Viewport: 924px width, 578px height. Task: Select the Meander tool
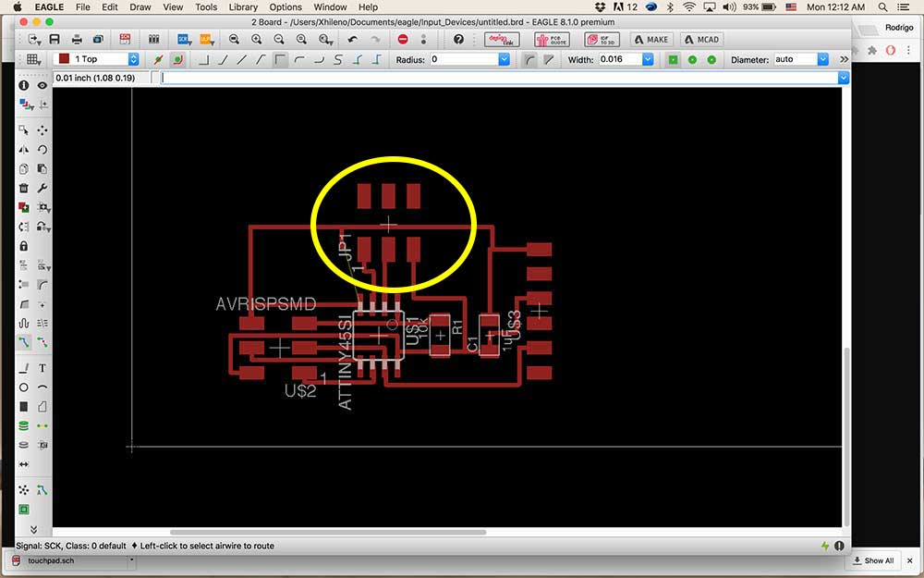click(x=24, y=323)
